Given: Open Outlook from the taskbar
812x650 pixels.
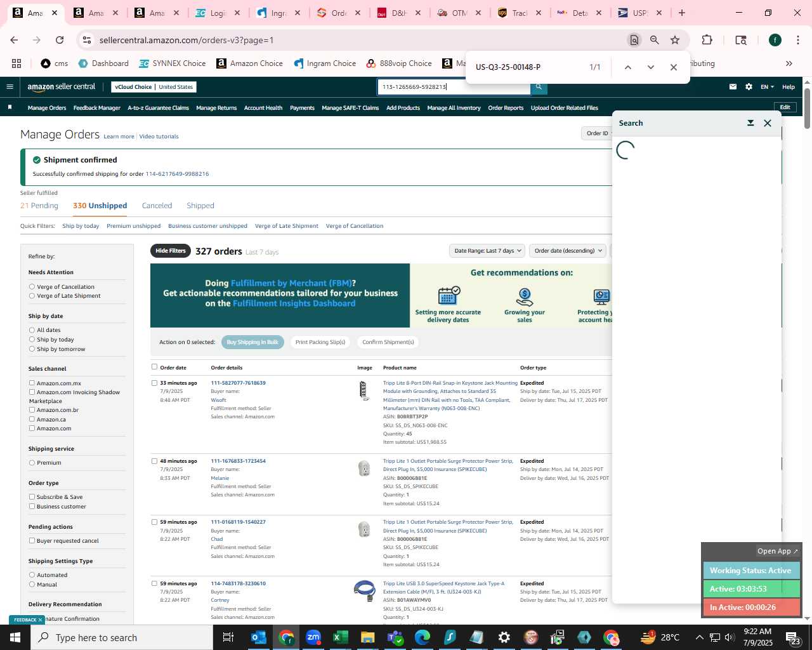Looking at the screenshot, I should click(x=259, y=637).
